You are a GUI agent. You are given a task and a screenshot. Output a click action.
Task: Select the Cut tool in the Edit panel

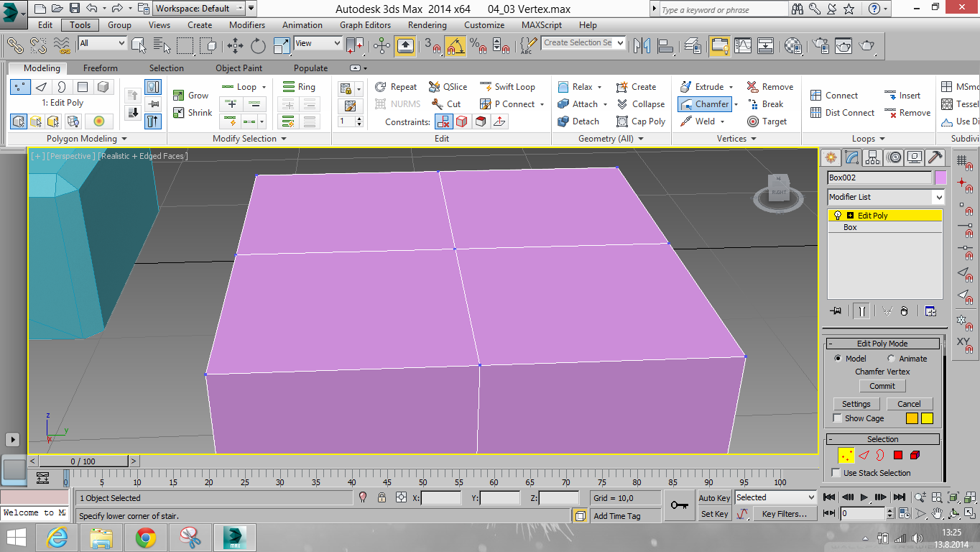[x=445, y=103]
